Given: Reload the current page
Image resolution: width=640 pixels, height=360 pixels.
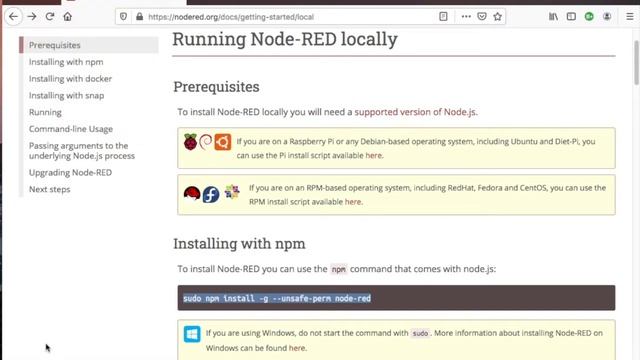Looking at the screenshot, I should pyautogui.click(x=50, y=17).
